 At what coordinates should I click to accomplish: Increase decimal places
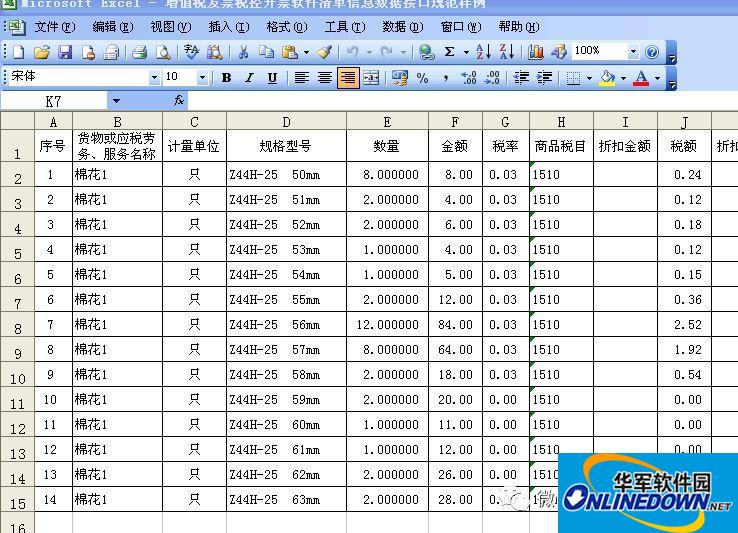pyautogui.click(x=469, y=78)
